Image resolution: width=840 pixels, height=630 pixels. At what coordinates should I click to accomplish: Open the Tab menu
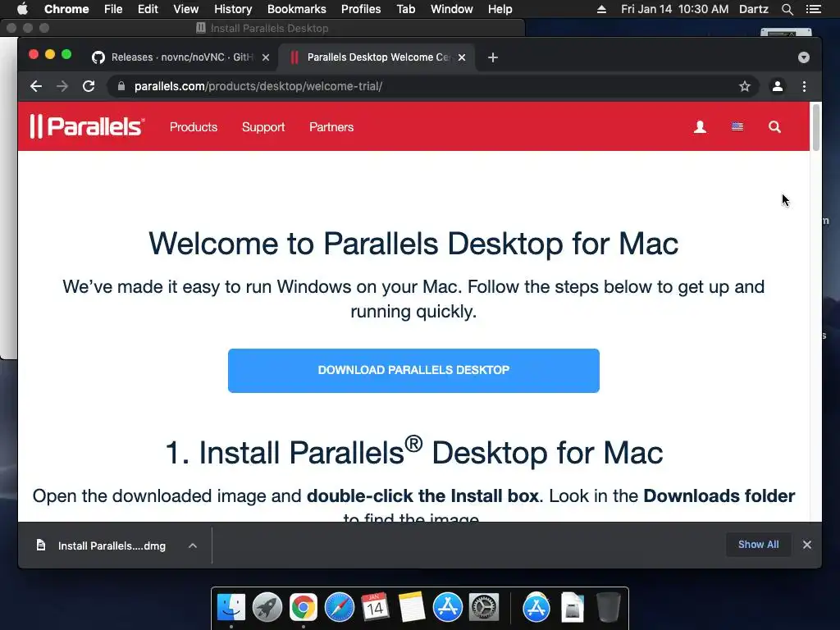click(x=405, y=9)
